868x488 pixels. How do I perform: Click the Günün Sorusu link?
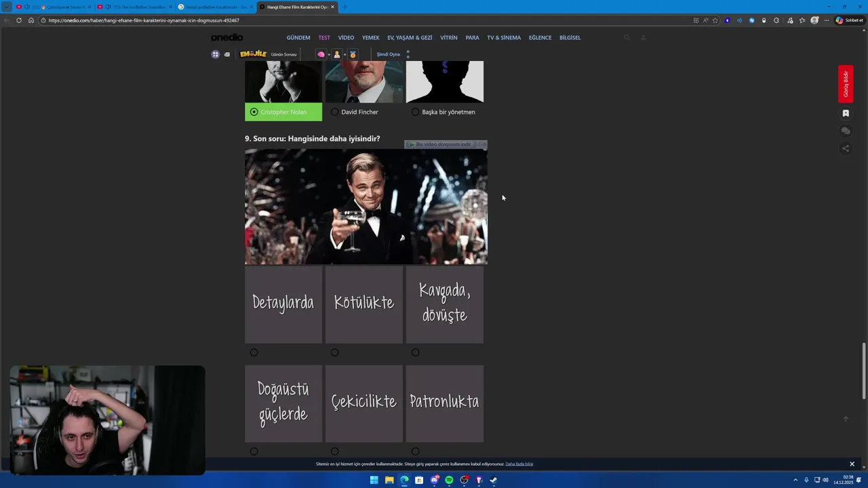pos(283,54)
